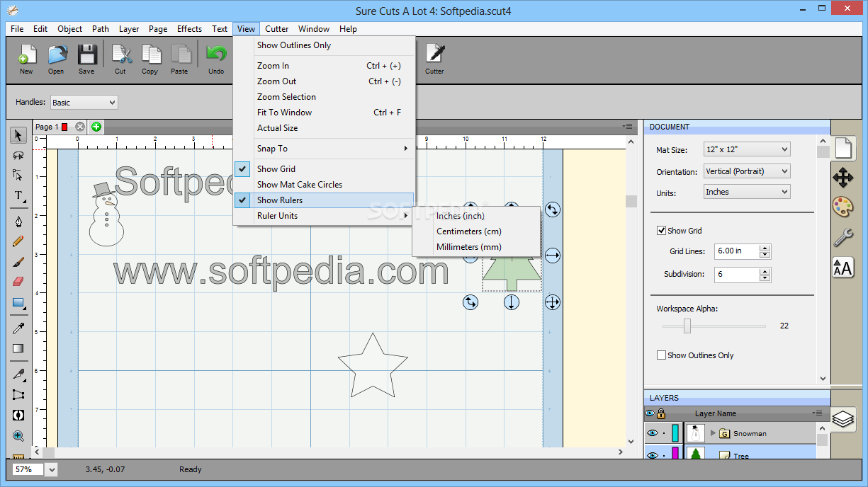Open the Units dropdown
Image resolution: width=868 pixels, height=487 pixels.
coord(747,192)
